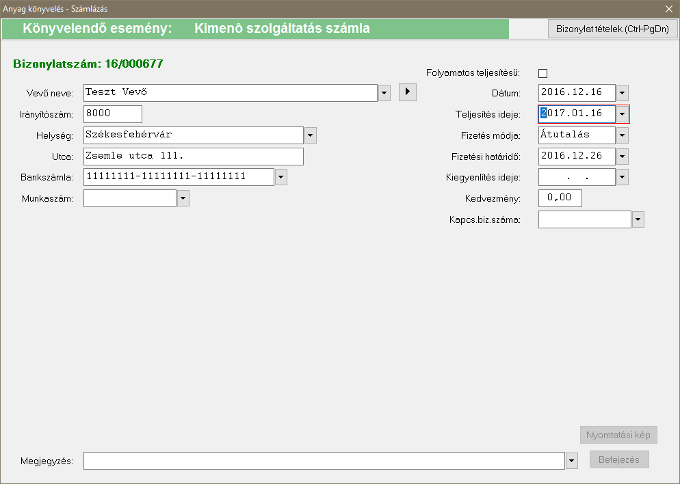Expand the Teljesítés ideje date dropdown
The image size is (680, 484).
point(622,114)
